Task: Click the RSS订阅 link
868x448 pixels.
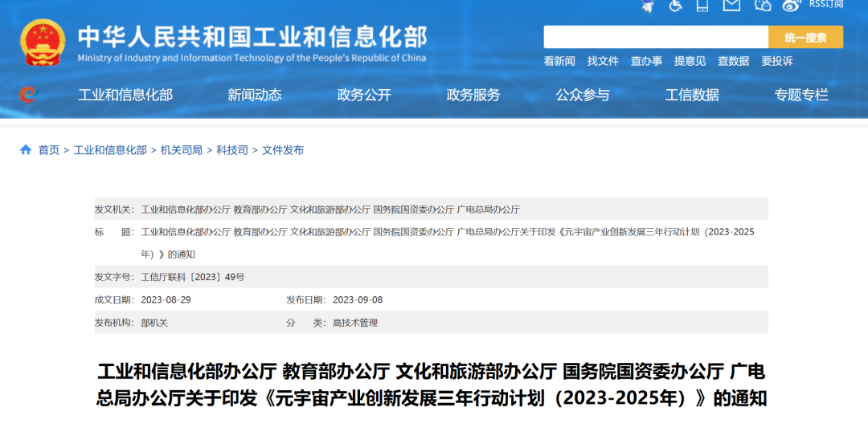Action: [x=826, y=4]
